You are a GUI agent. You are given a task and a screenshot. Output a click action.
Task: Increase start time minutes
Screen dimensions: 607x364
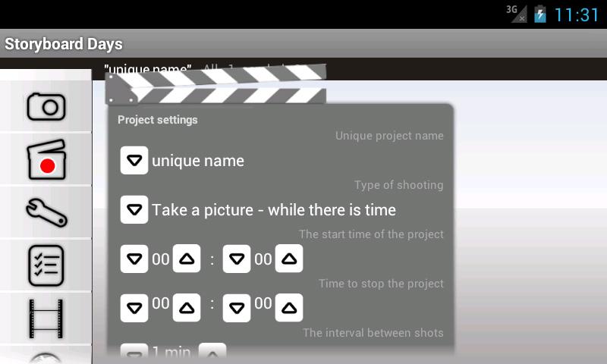(x=289, y=259)
